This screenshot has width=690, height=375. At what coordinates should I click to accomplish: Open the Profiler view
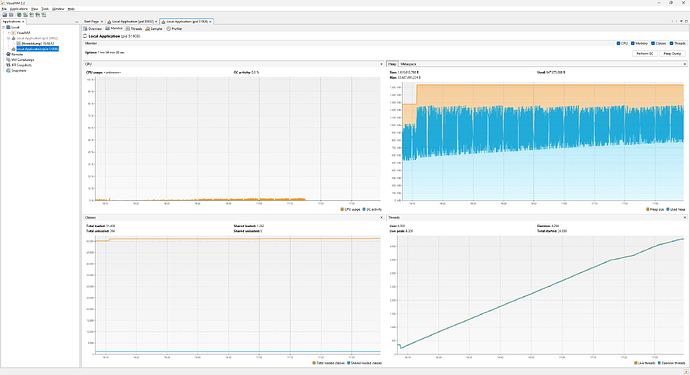174,29
